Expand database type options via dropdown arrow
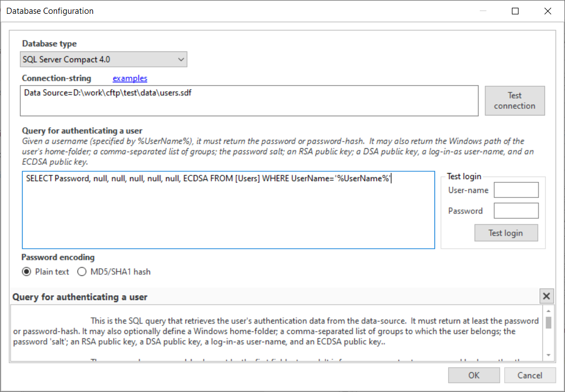This screenshot has width=565, height=392. (181, 59)
